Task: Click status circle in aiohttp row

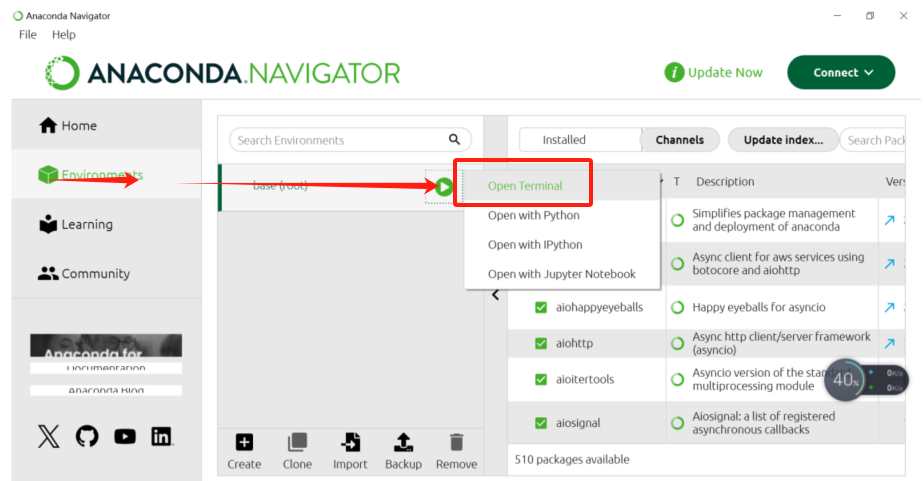Action: click(x=678, y=343)
